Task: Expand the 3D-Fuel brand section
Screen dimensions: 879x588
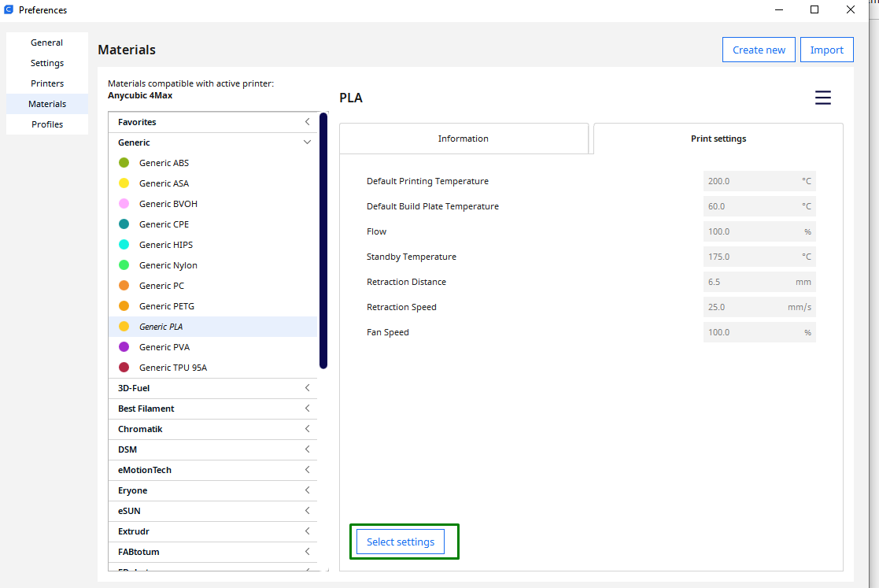Action: (307, 388)
